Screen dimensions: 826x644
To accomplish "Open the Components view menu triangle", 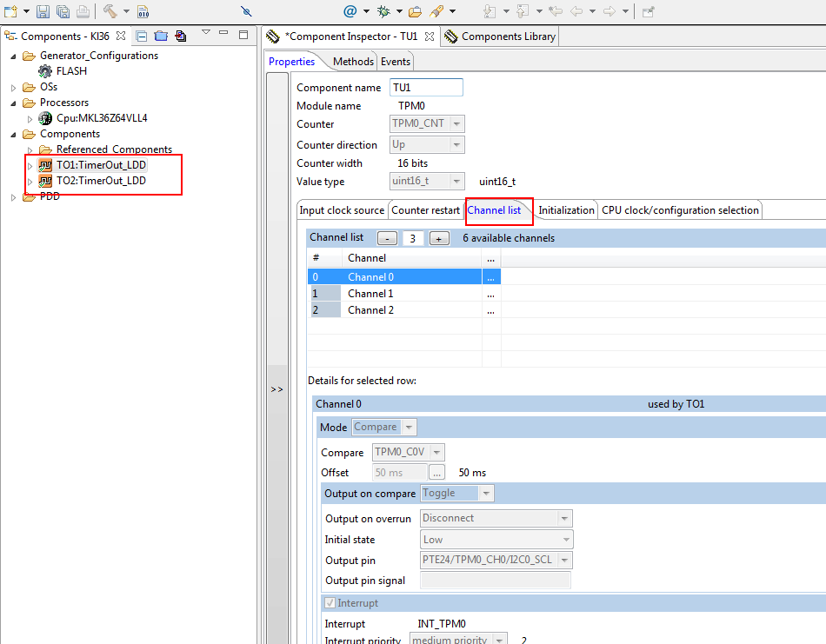I will (206, 32).
